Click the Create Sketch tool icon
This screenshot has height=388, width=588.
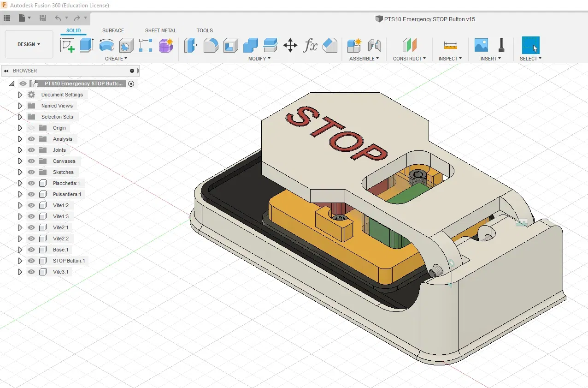pos(67,45)
